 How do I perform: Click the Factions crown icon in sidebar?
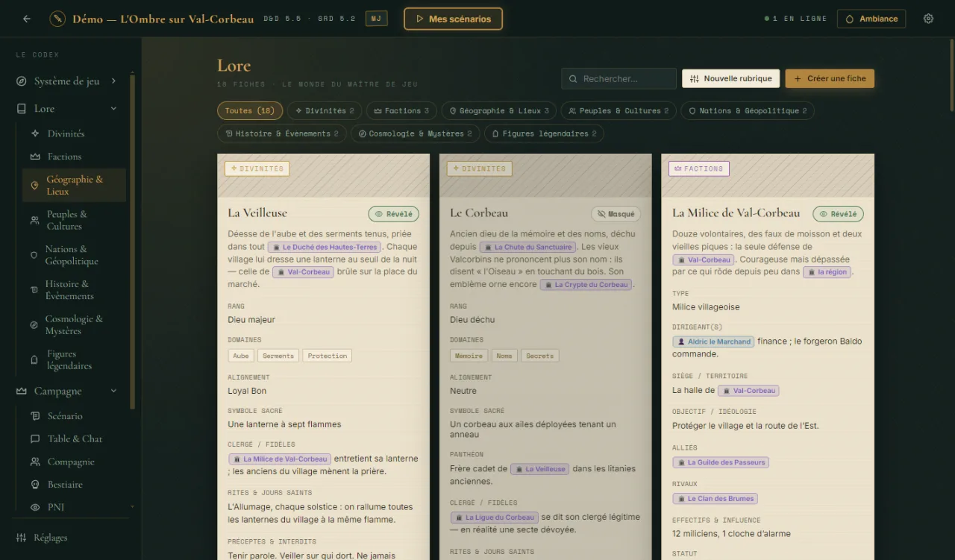(x=34, y=157)
